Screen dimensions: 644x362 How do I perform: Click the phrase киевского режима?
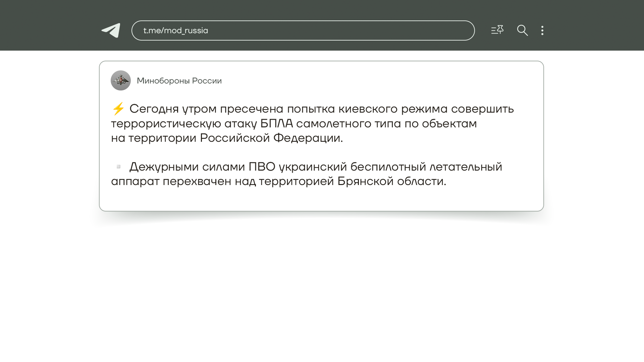tap(393, 109)
